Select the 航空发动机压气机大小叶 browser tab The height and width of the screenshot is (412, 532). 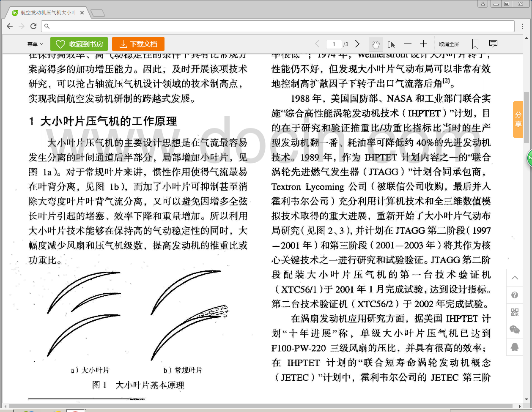click(x=48, y=13)
